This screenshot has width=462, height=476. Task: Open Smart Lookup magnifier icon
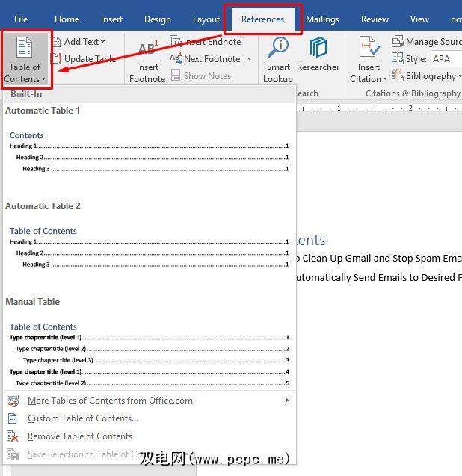pyautogui.click(x=278, y=47)
